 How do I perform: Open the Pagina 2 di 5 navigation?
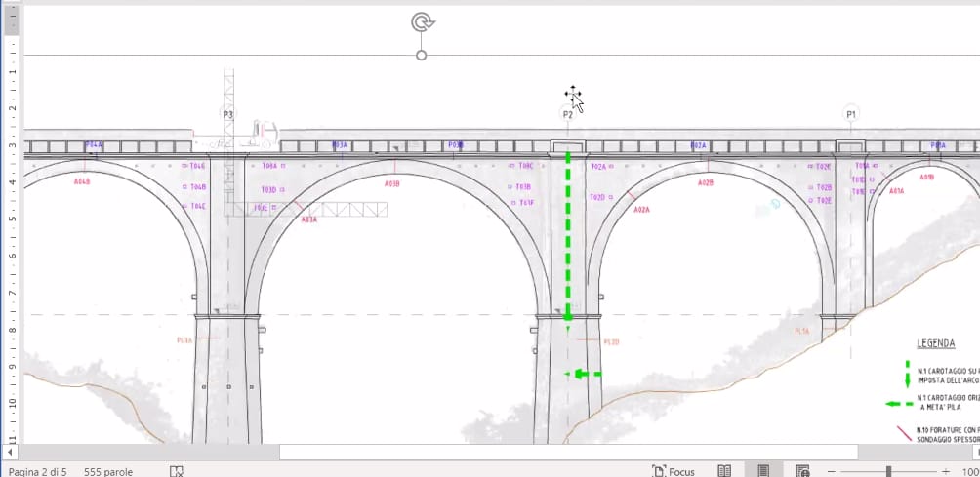pyautogui.click(x=38, y=471)
